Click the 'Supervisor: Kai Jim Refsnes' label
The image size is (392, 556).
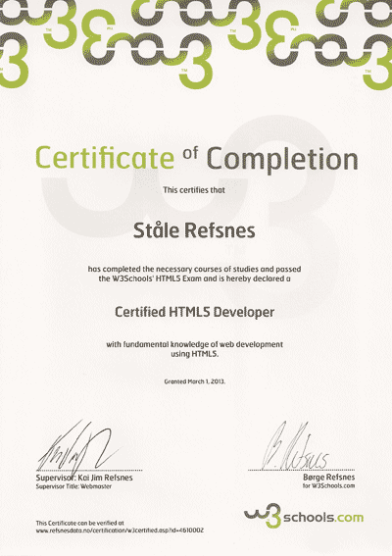(x=84, y=478)
